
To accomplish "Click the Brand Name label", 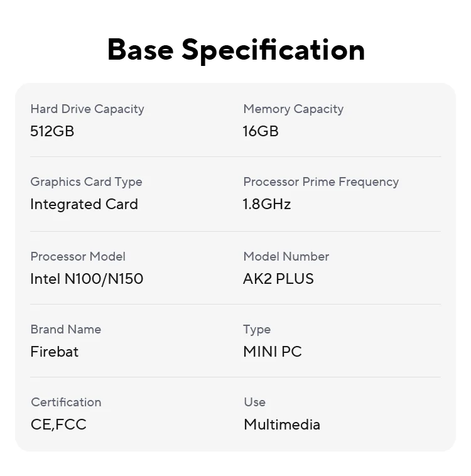I will (x=65, y=329).
